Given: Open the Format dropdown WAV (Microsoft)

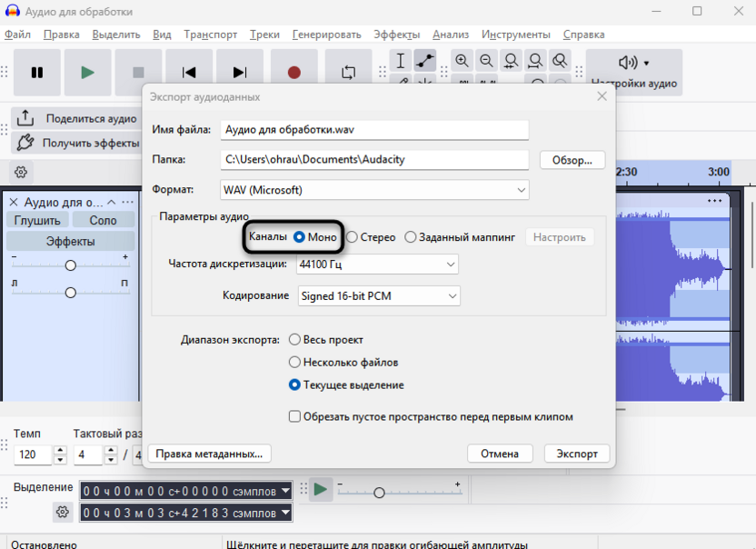Looking at the screenshot, I should click(x=374, y=190).
